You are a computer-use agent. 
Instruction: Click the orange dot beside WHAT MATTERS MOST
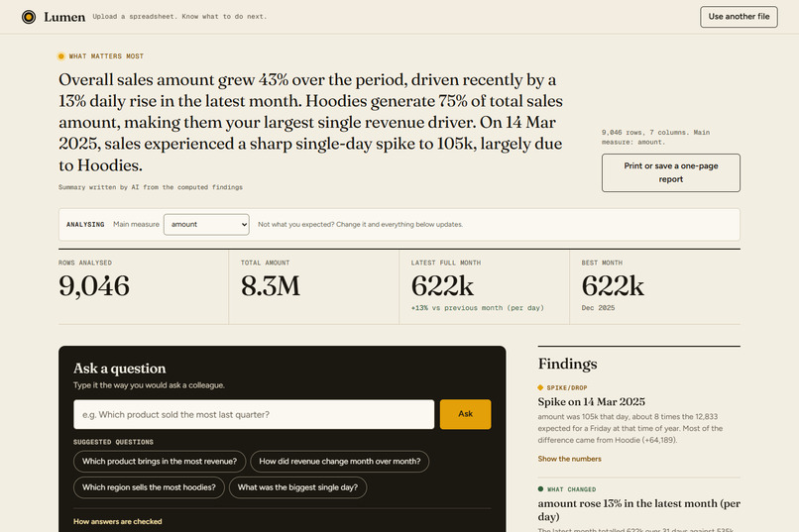(x=61, y=56)
